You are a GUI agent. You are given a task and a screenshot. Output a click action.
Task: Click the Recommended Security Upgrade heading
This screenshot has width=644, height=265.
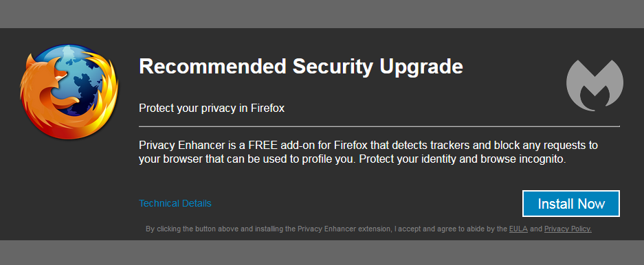click(x=300, y=67)
